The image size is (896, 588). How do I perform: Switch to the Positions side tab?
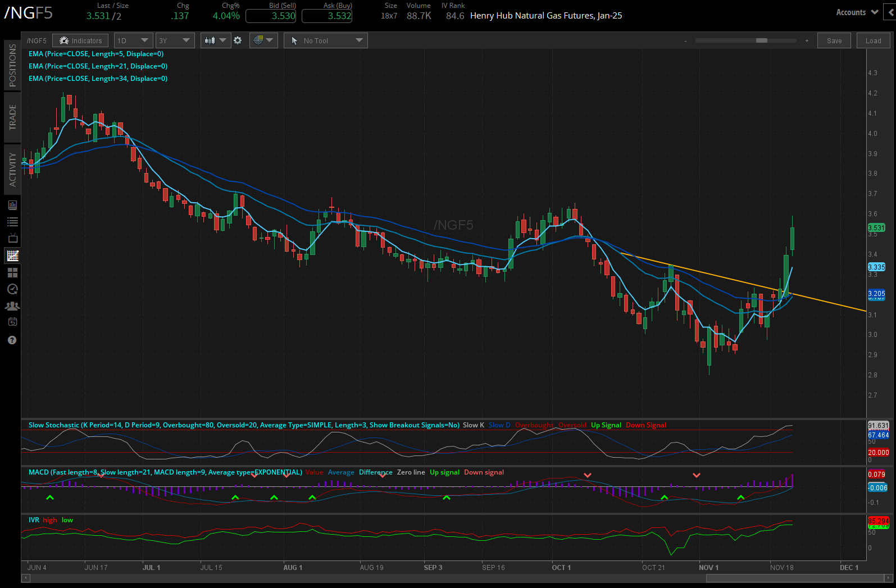point(12,66)
